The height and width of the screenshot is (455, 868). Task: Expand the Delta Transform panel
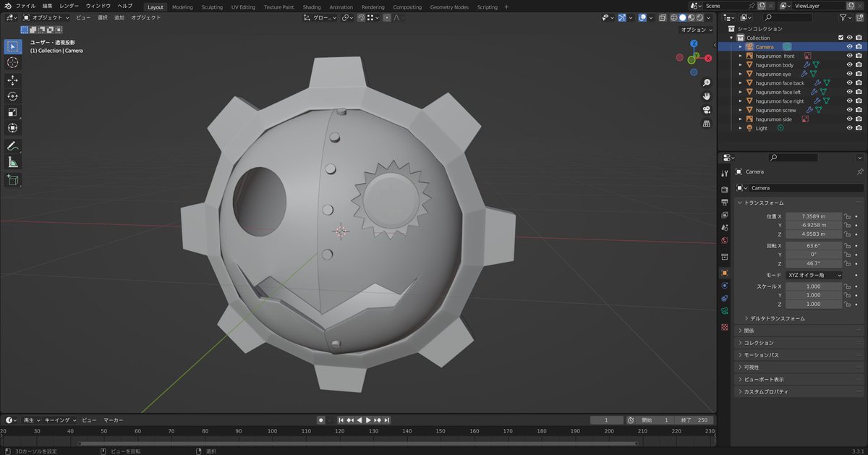[x=778, y=318]
